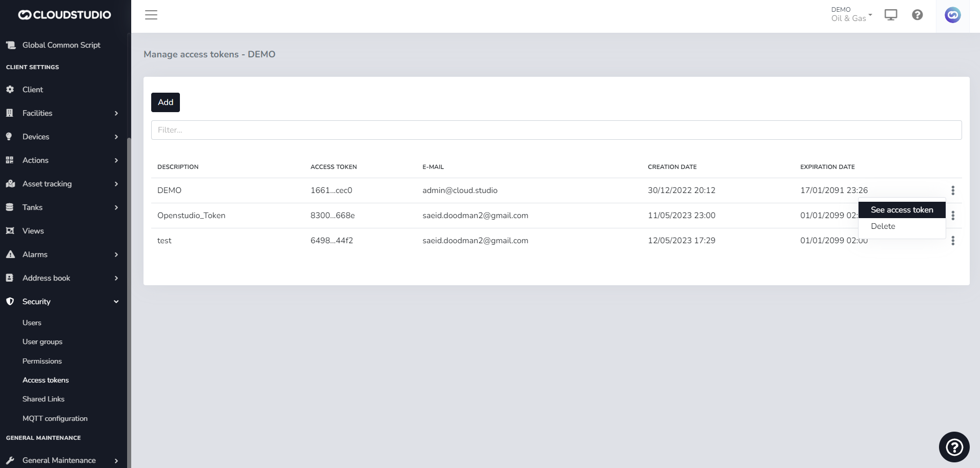Viewport: 980px width, 468px height.
Task: Click the help question mark in header
Action: click(x=917, y=15)
